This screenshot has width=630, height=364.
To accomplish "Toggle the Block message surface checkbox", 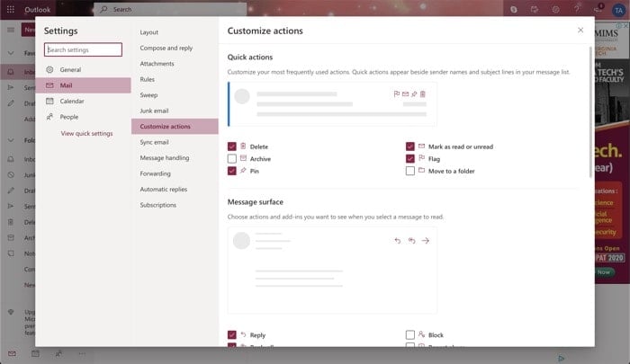I will tap(409, 334).
